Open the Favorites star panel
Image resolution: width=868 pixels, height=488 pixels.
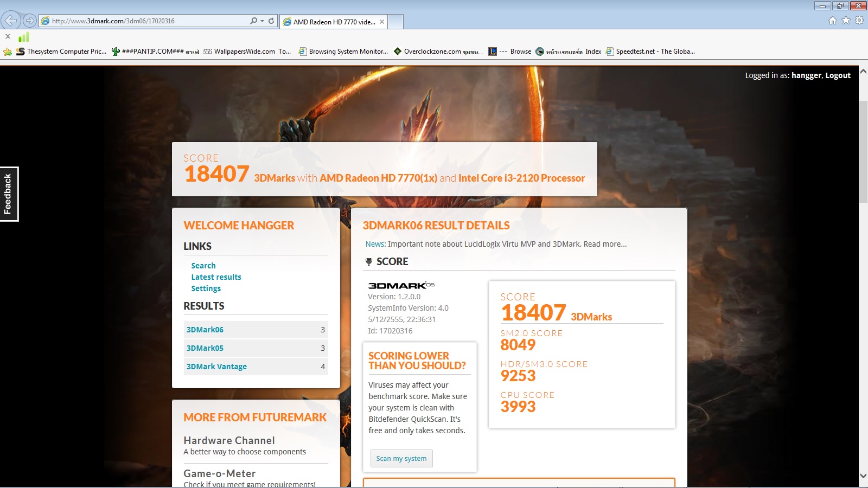pyautogui.click(x=846, y=21)
